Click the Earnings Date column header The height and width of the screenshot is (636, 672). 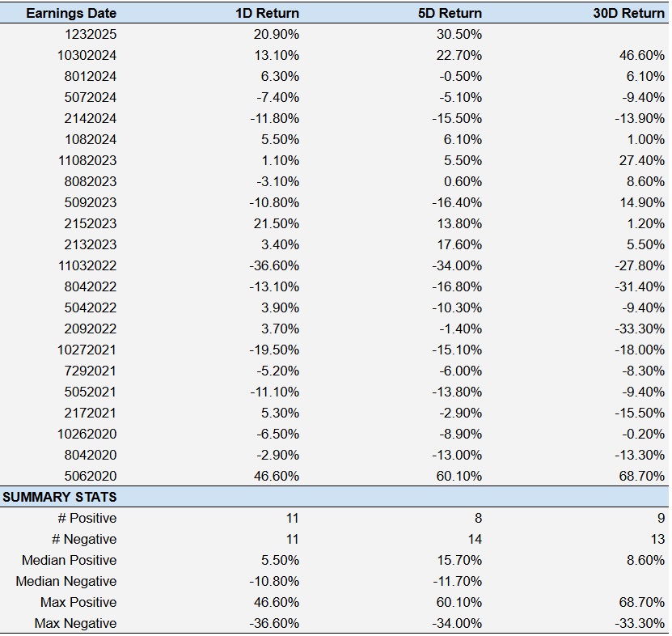coord(71,13)
